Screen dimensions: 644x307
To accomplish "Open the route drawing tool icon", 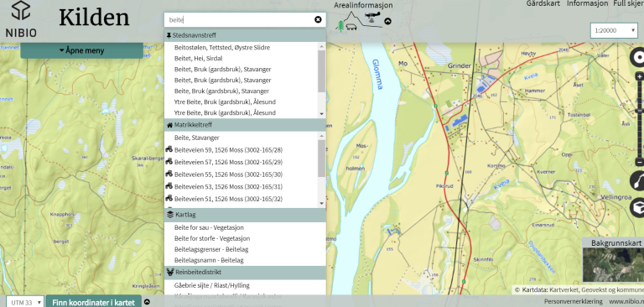I will coord(637,181).
